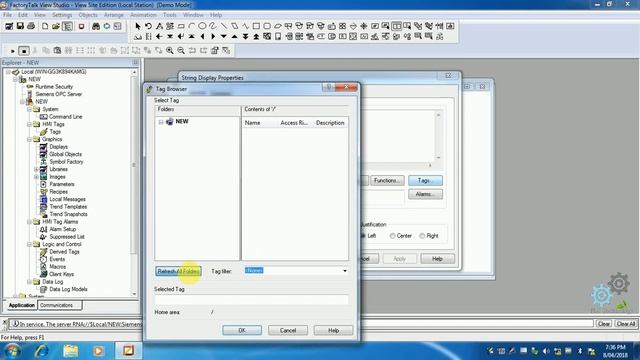
Task: Open File Explorer from taskbar
Action: tap(71, 351)
